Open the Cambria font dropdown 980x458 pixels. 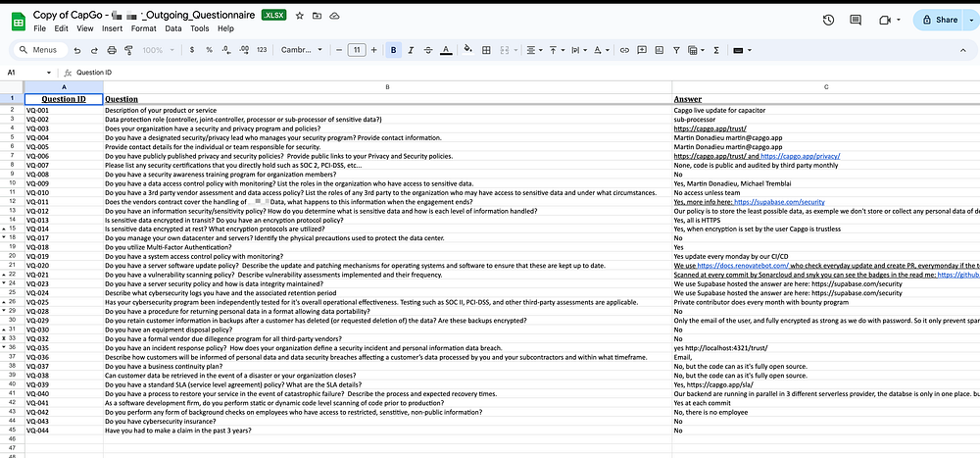coord(302,50)
